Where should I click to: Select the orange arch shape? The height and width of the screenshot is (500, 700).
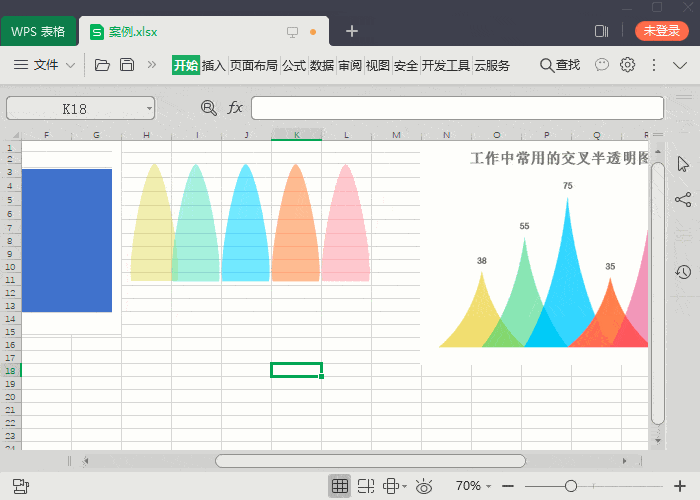(x=296, y=222)
